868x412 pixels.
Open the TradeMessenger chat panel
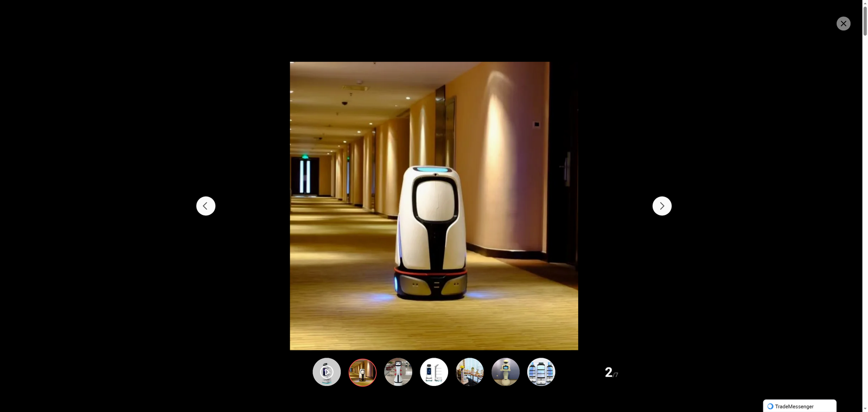click(799, 406)
